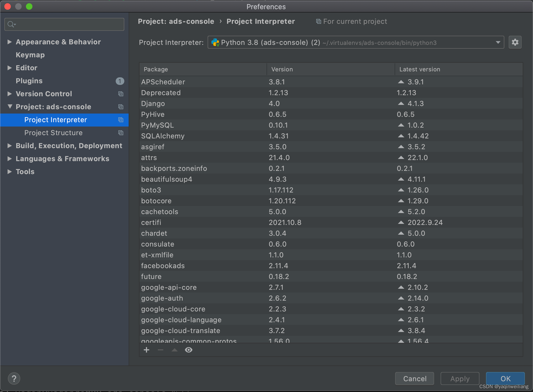
Task: Select the facebookads package row
Action: pyautogui.click(x=331, y=266)
